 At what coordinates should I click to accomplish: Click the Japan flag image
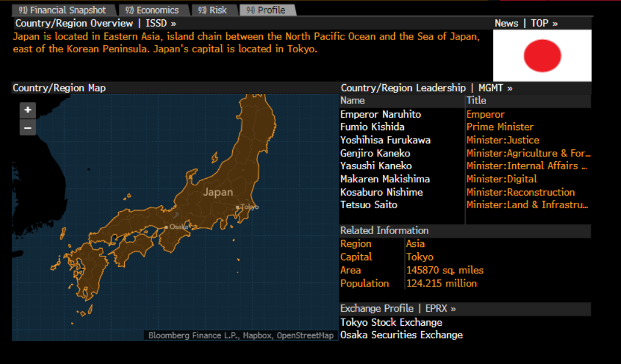click(542, 55)
